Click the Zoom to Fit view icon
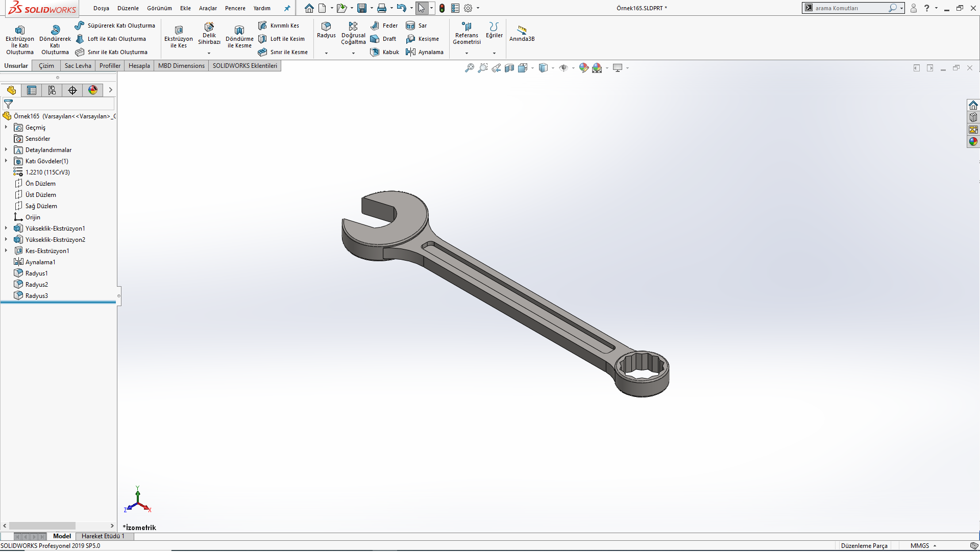This screenshot has width=980, height=552. [469, 68]
